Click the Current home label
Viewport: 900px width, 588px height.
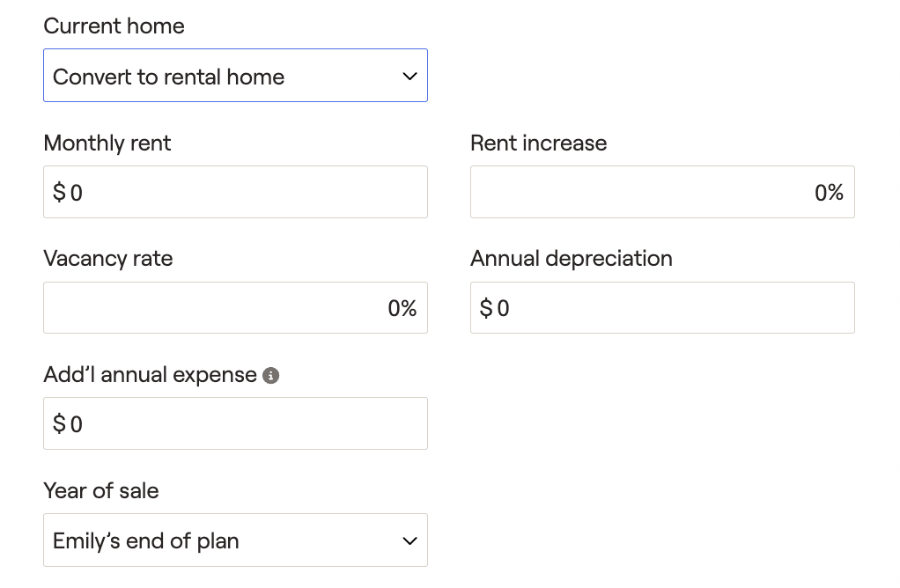click(114, 26)
